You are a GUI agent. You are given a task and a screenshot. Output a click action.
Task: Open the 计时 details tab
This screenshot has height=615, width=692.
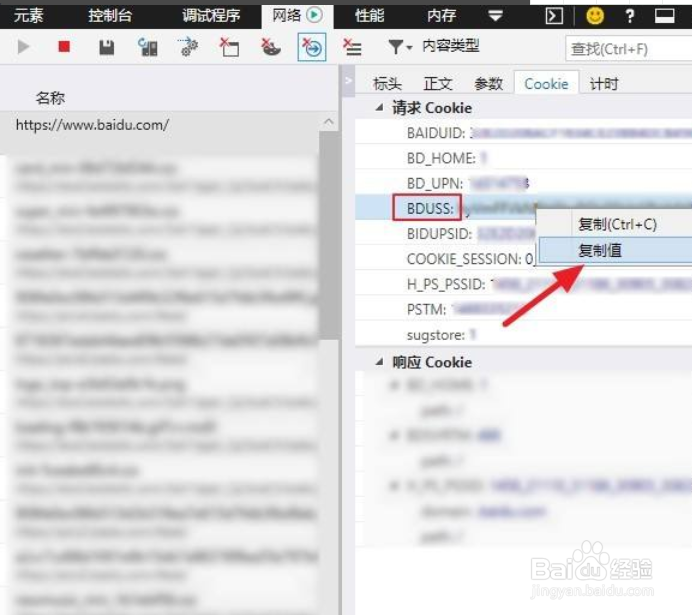click(604, 83)
